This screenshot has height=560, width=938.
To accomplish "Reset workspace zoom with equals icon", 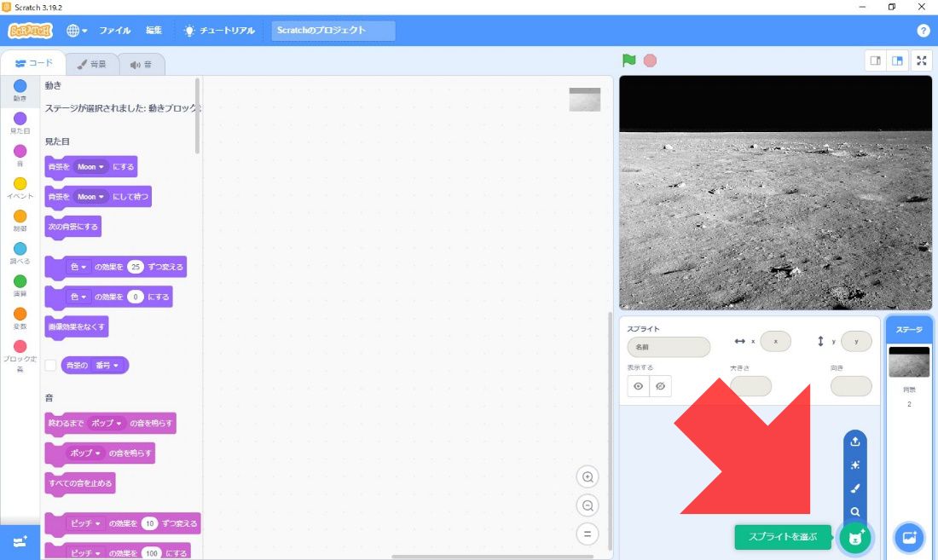I will 588,534.
